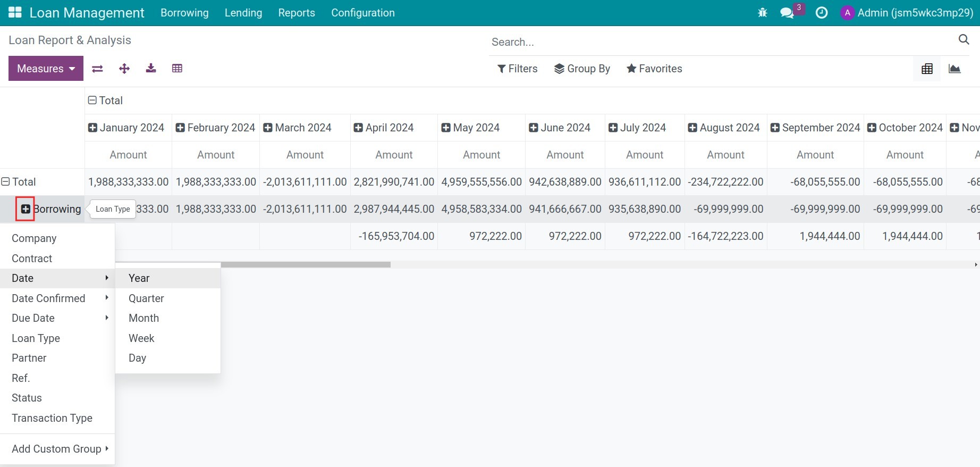Screen dimensions: 980x467
Task: Group by Contract in the menu
Action: [x=57, y=258]
